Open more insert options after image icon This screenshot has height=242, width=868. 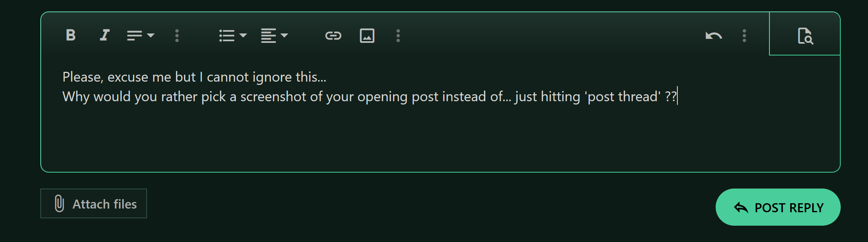click(398, 36)
